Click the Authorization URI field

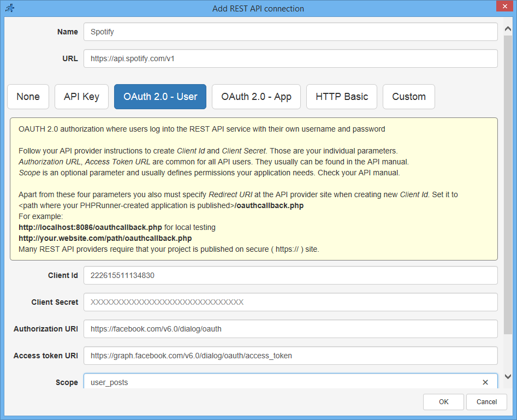[290, 329]
